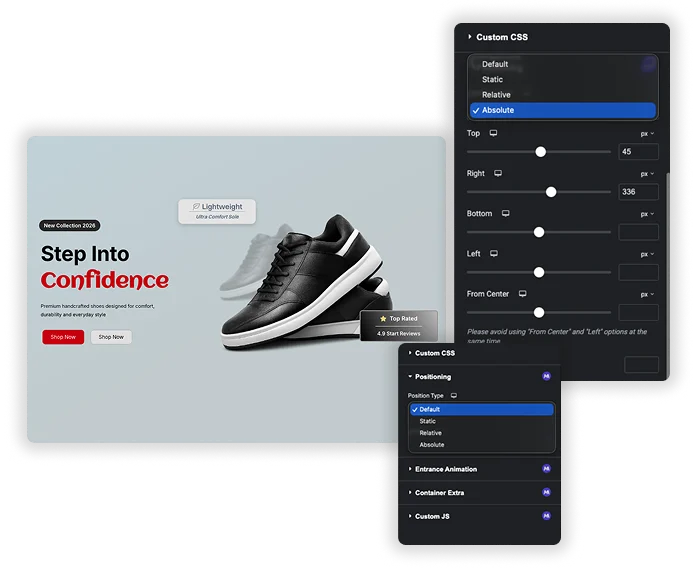Click the red Shop Now button

(63, 337)
